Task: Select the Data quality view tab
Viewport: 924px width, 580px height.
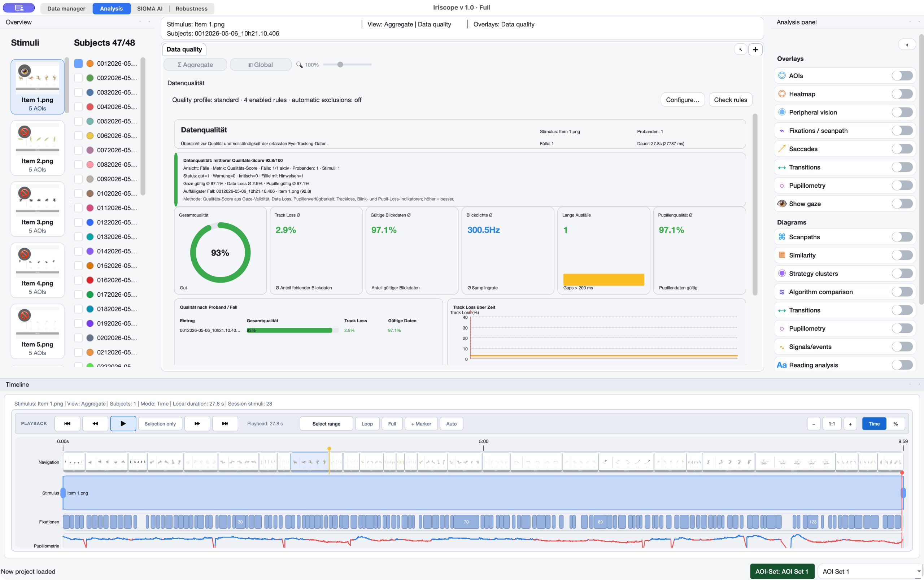Action: point(184,49)
